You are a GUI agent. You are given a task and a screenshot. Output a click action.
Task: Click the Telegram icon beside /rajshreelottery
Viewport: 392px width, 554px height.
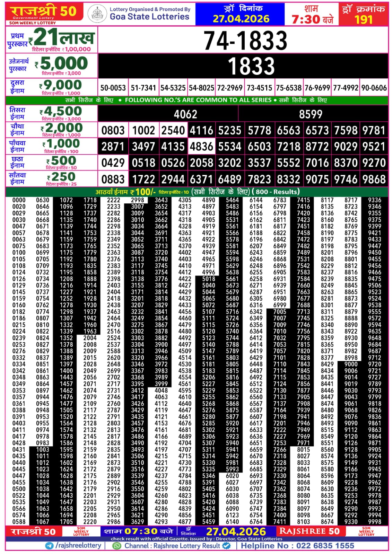click(49, 546)
